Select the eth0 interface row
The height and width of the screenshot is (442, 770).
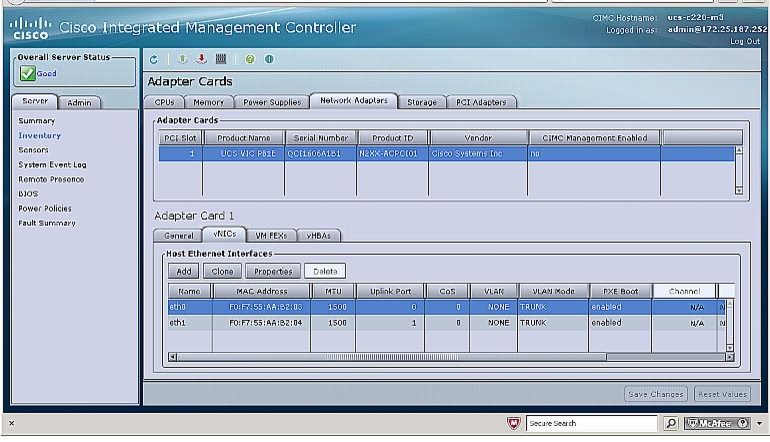(446, 307)
